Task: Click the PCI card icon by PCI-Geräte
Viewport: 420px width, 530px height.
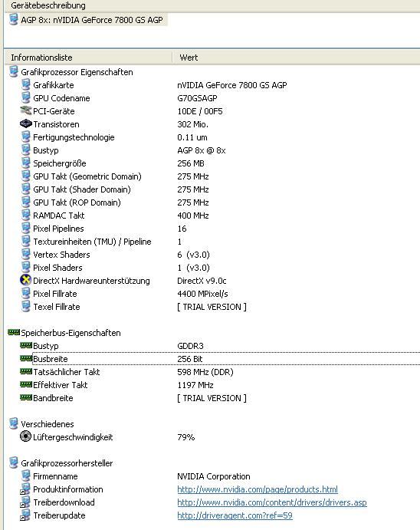Action: [x=25, y=110]
